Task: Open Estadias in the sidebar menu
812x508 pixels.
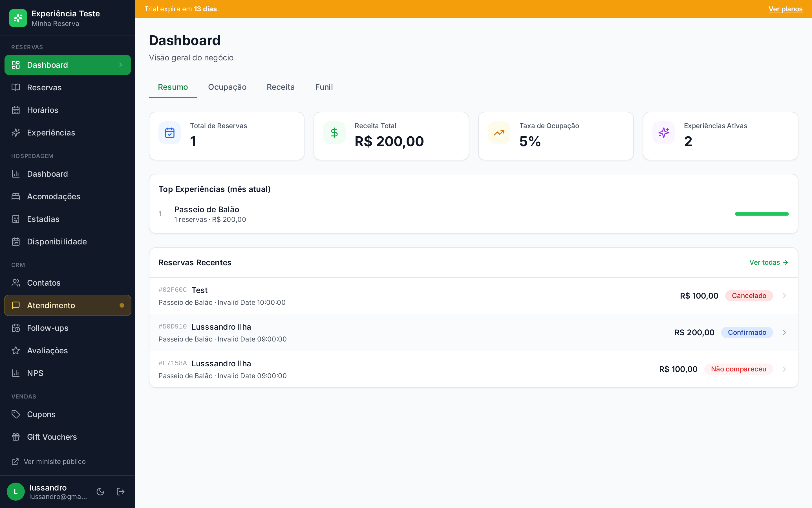Action: tap(67, 219)
